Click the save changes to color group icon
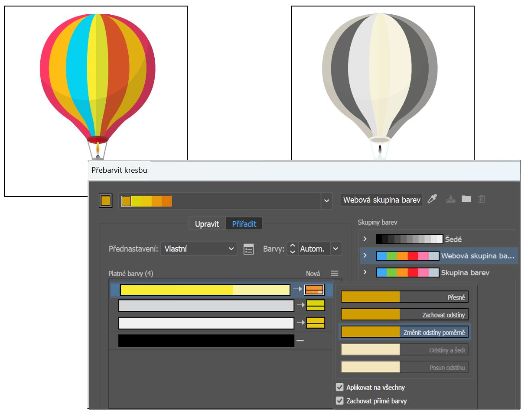This screenshot has height=420, width=531. click(451, 199)
